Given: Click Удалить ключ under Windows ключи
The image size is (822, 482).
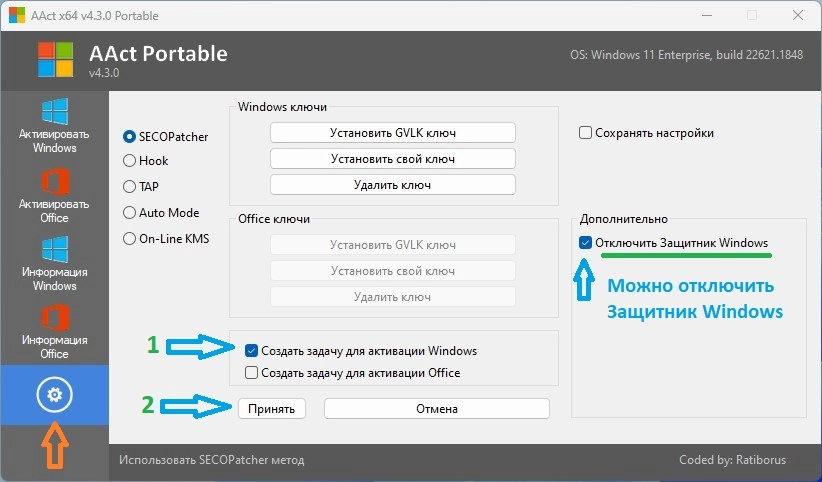Looking at the screenshot, I should point(392,184).
